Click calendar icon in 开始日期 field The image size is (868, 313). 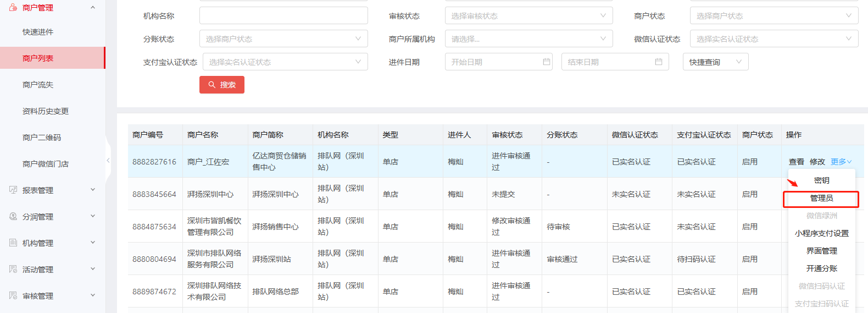click(x=546, y=62)
